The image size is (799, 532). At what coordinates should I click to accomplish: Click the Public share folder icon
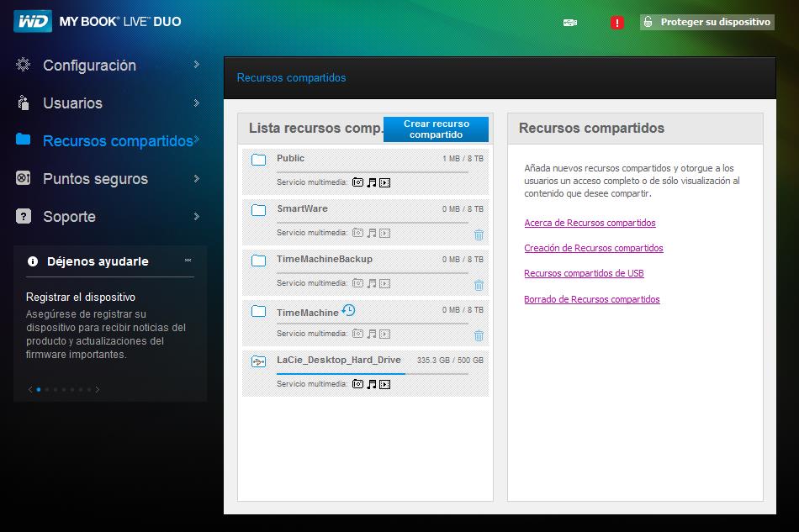[258, 160]
